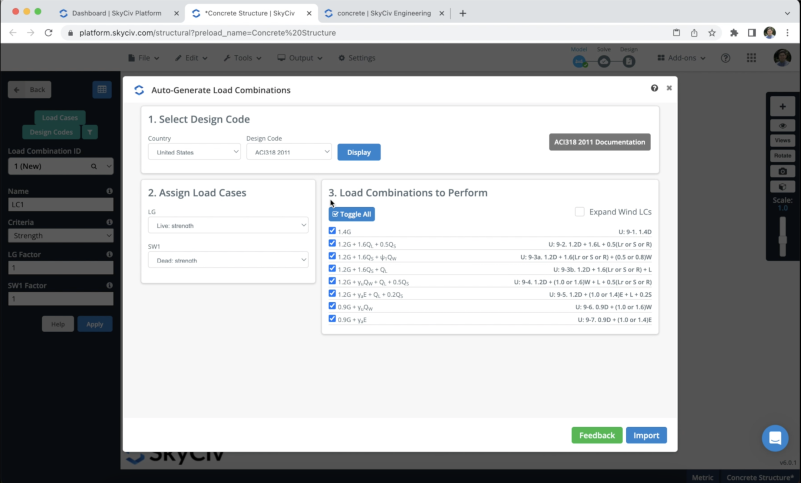Click the Toggle All button
This screenshot has width=801, height=483.
351,214
